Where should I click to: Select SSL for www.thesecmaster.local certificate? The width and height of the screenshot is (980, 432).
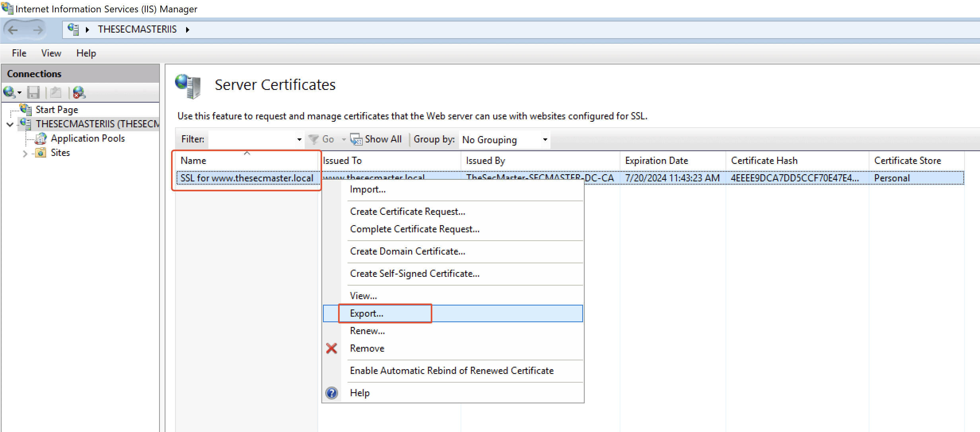point(247,178)
